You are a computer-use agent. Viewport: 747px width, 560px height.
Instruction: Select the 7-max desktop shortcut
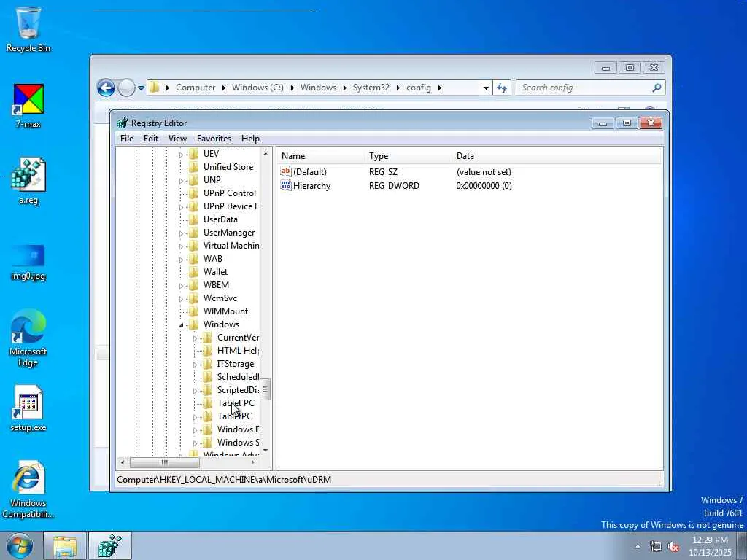click(28, 106)
